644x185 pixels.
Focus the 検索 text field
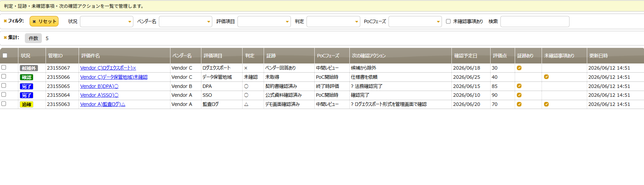(535, 21)
